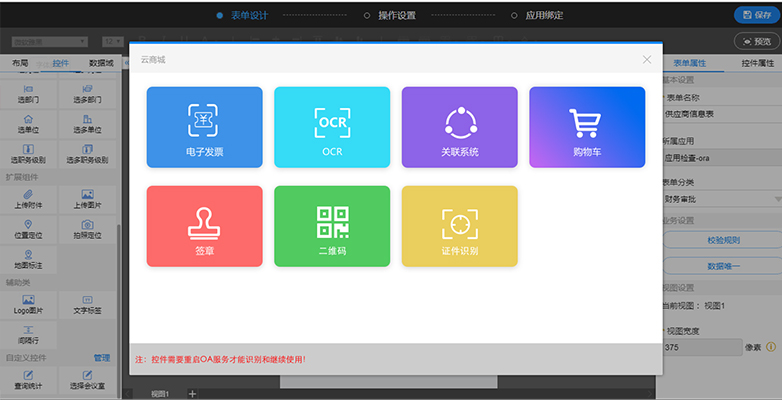Expand the 表单分类 财务审批 dropdown
The width and height of the screenshot is (782, 400).
722,199
